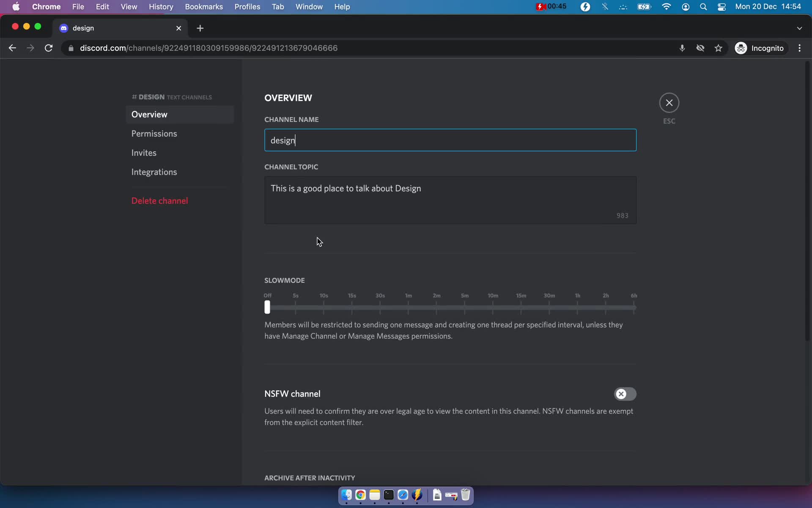812x508 pixels.
Task: Select the Integrations settings option
Action: tap(154, 171)
